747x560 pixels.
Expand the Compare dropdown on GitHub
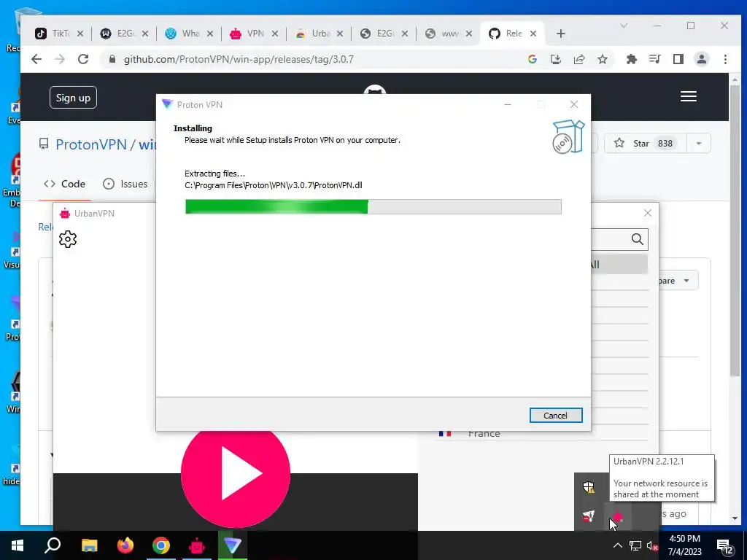point(678,281)
